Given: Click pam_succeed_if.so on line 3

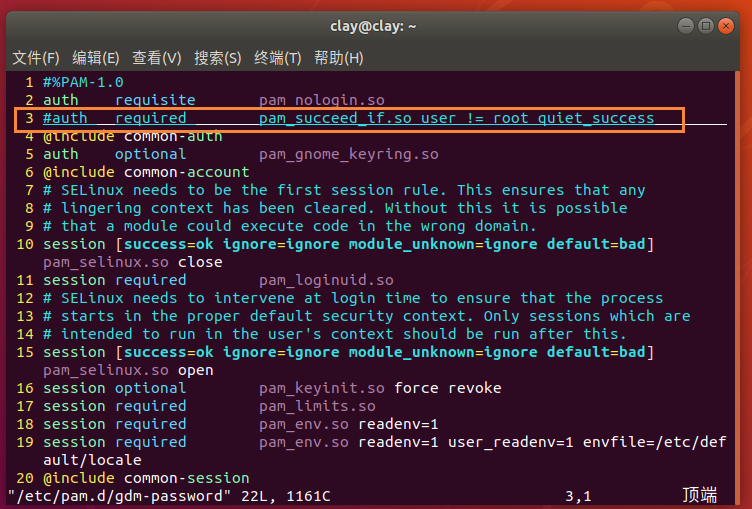Looking at the screenshot, I should pos(335,118).
